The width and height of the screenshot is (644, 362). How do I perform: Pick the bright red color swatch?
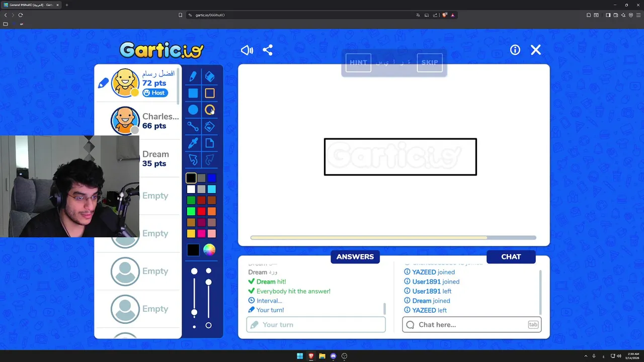click(201, 211)
